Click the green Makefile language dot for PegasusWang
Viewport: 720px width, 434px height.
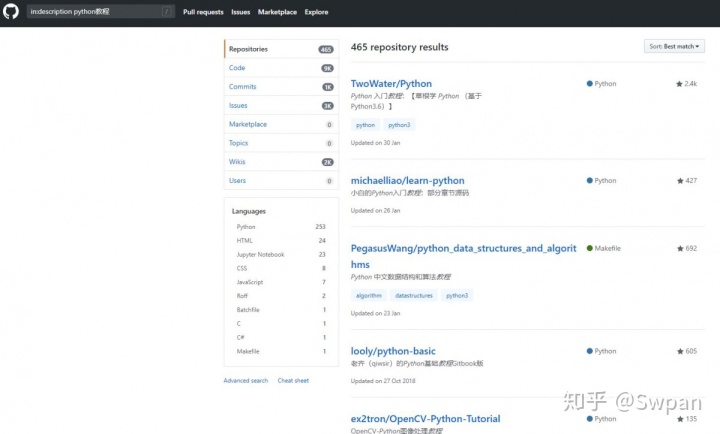(590, 248)
